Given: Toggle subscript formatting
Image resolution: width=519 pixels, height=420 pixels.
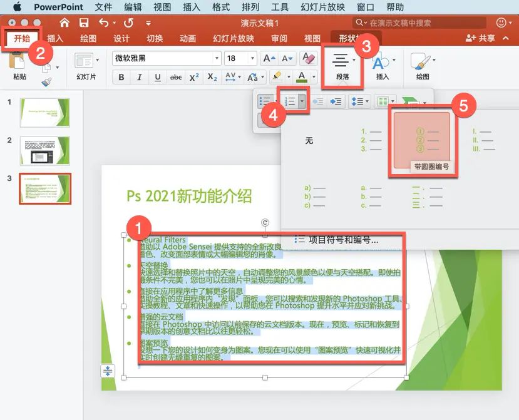Looking at the screenshot, I should pos(212,77).
